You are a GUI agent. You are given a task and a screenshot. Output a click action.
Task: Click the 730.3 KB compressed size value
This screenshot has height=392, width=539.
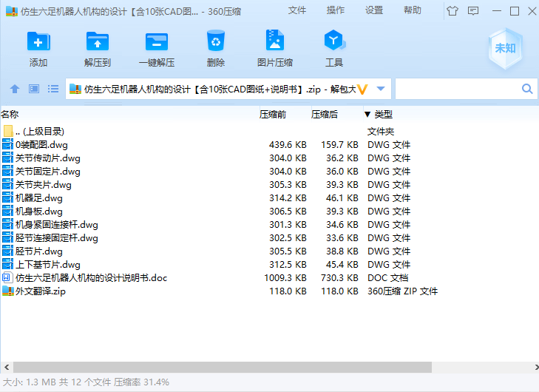tap(339, 278)
